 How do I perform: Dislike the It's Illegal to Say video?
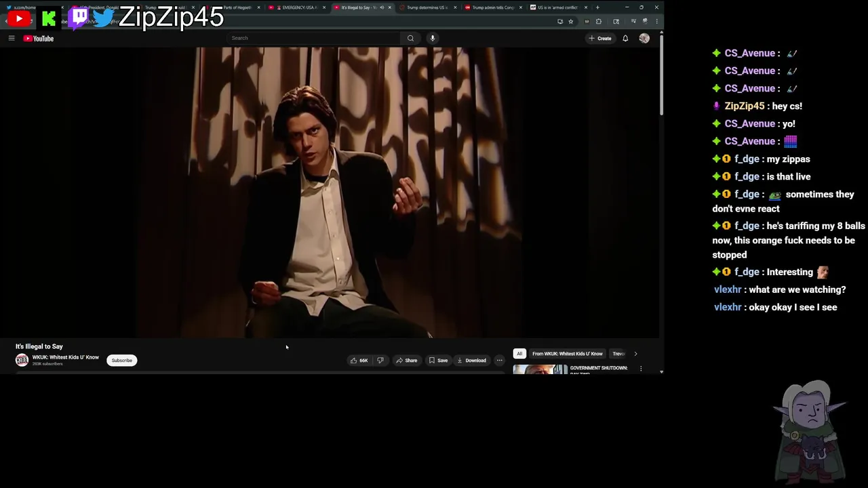coord(380,361)
